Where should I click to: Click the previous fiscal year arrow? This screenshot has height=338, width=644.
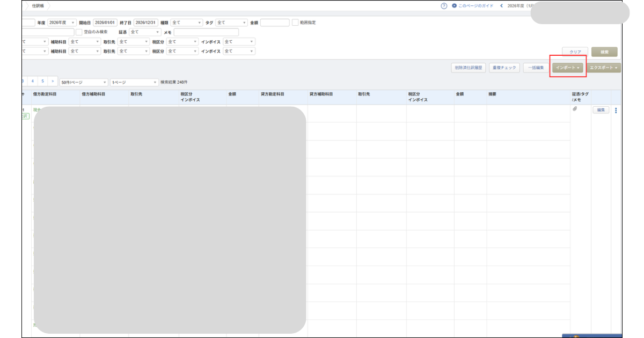pos(501,6)
